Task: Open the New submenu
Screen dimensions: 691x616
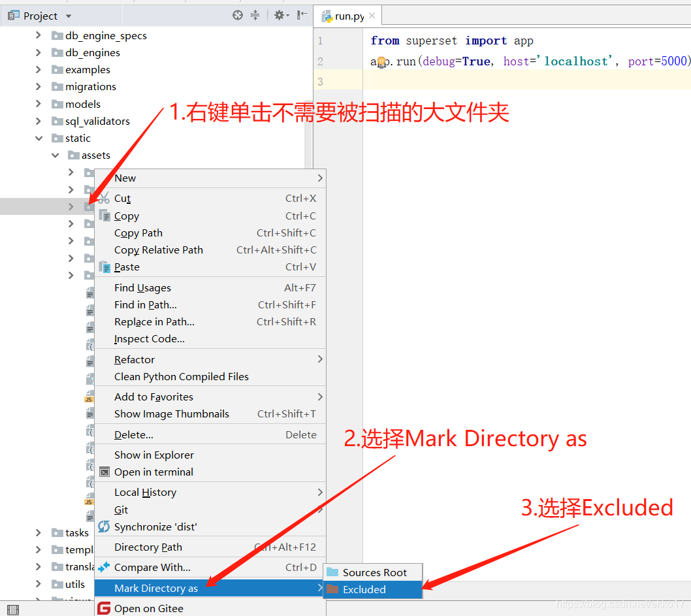Action: point(211,178)
